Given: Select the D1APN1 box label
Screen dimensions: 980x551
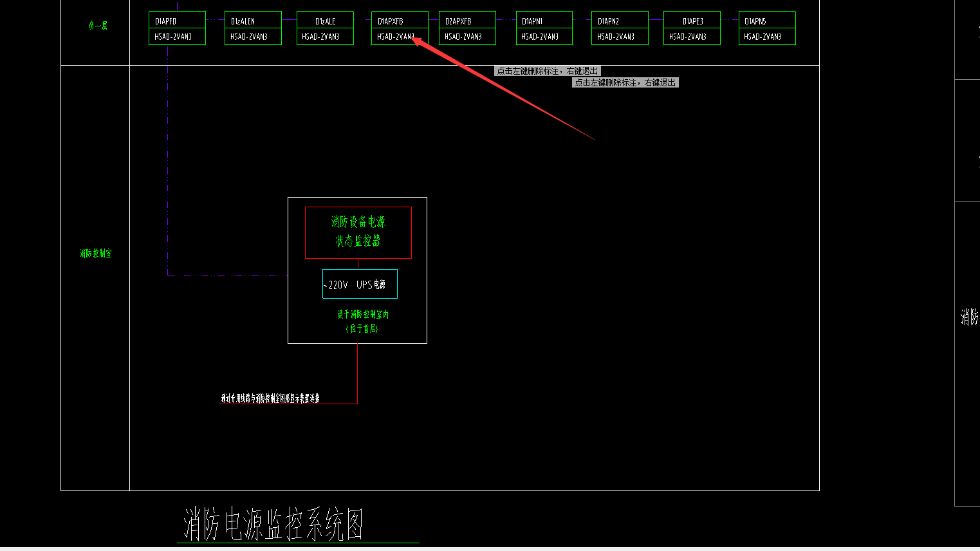Looking at the screenshot, I should click(532, 21).
